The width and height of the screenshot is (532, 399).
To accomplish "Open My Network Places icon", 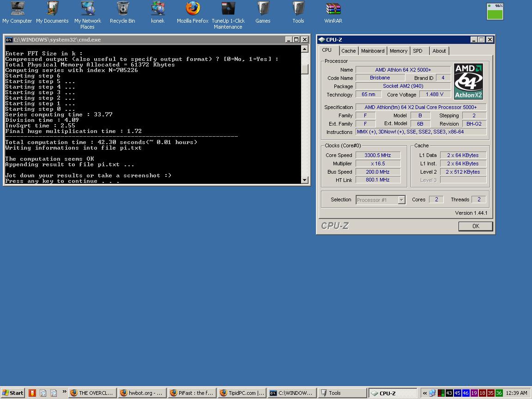I will 88,15.
